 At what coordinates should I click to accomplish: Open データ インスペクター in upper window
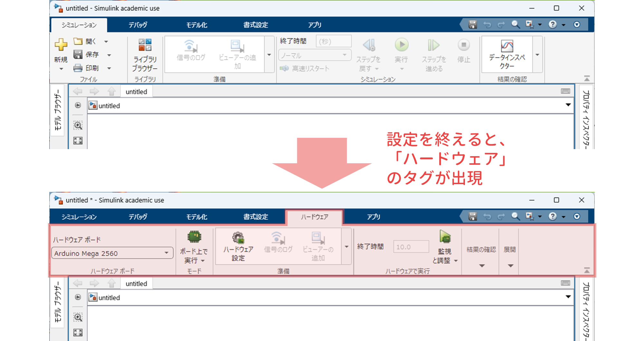coord(507,54)
